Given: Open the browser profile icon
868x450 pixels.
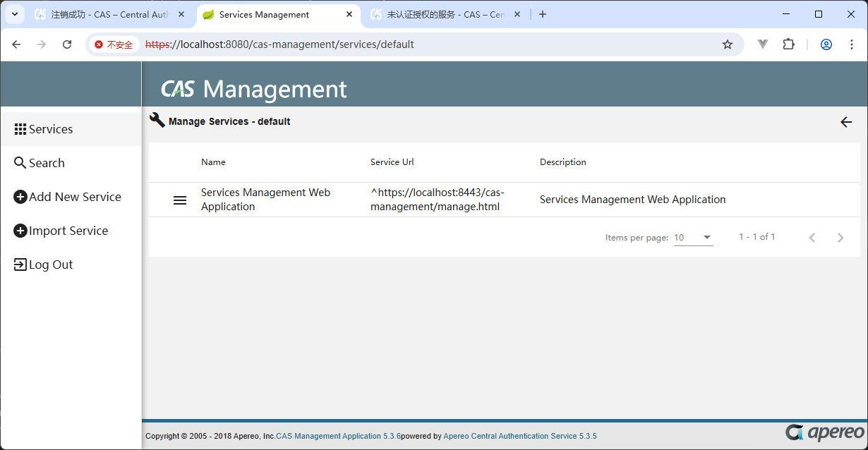Looking at the screenshot, I should click(x=826, y=44).
